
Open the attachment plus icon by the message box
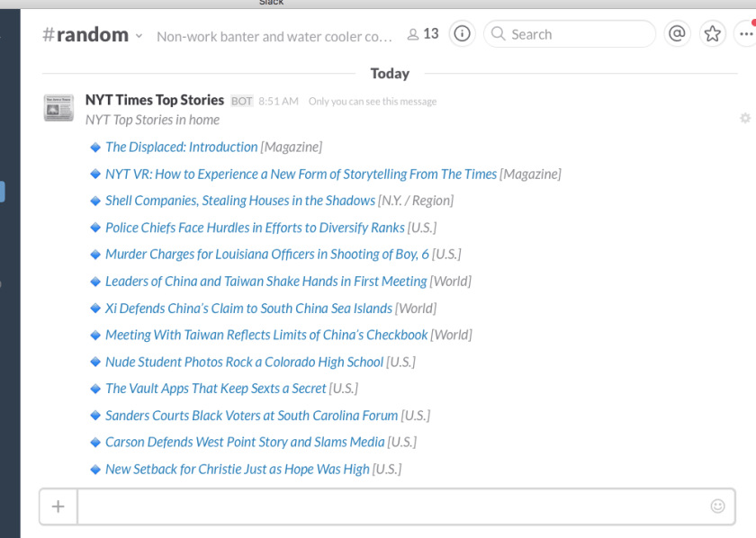(x=58, y=507)
